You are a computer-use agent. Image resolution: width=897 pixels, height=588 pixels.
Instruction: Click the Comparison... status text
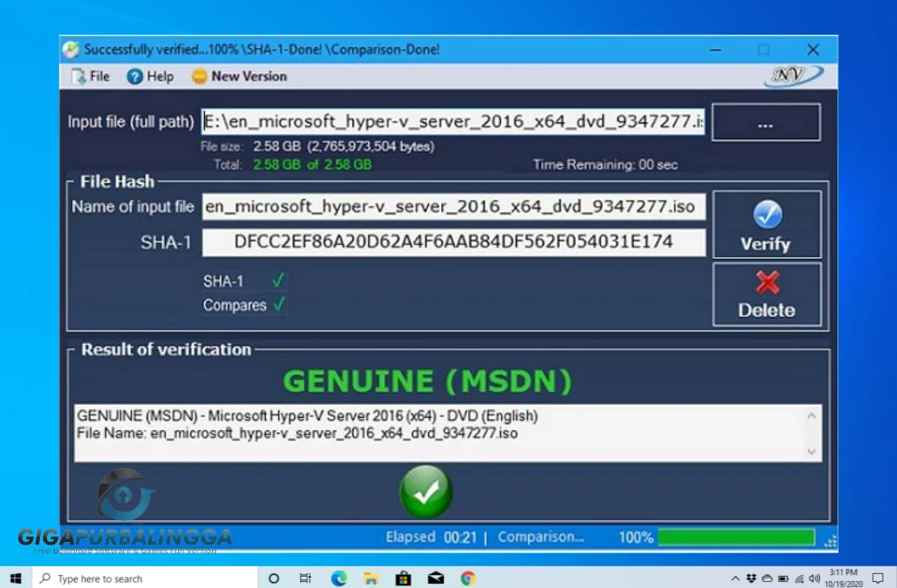coord(541,537)
